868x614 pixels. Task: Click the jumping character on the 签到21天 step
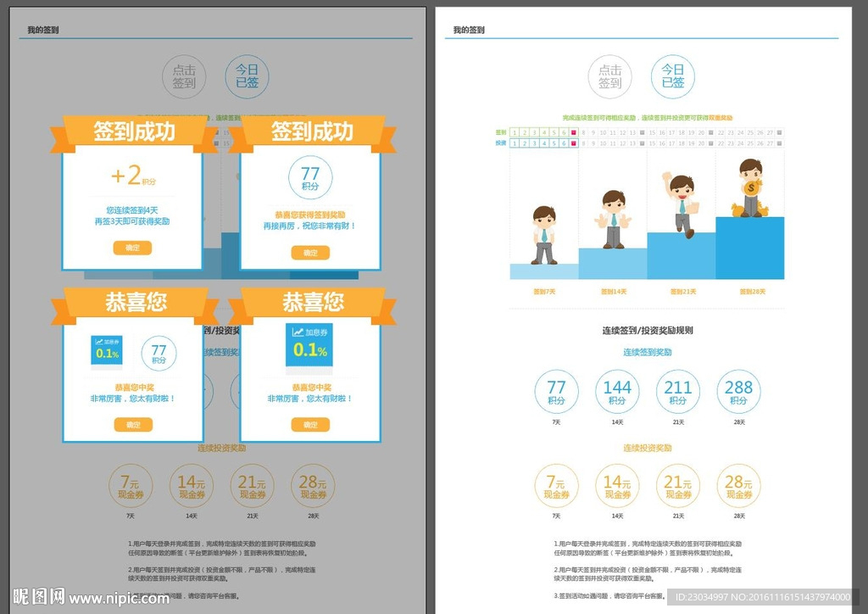click(x=682, y=204)
